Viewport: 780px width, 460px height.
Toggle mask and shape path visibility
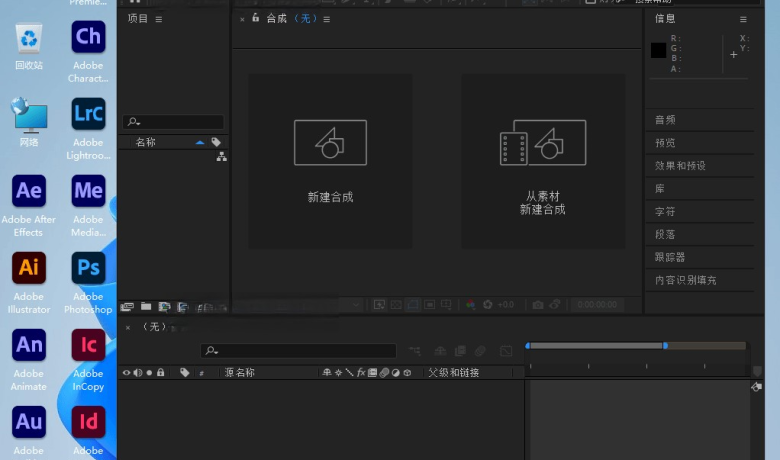click(413, 304)
